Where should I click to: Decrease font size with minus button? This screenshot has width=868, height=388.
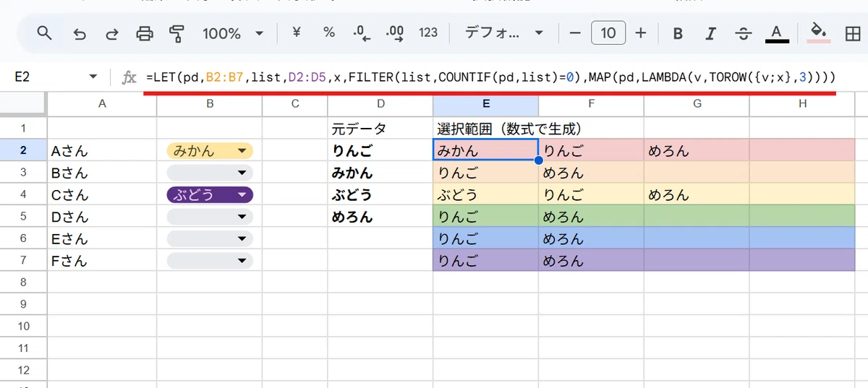(575, 33)
